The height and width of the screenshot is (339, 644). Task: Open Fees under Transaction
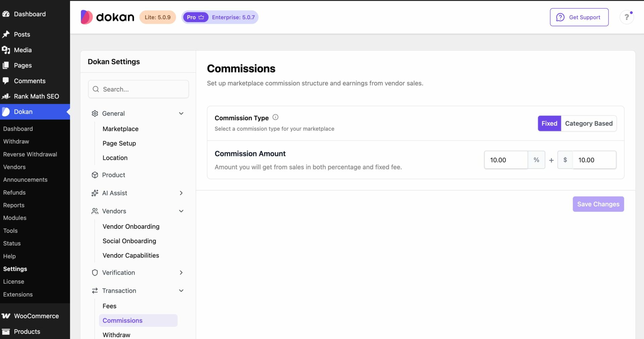[x=109, y=306]
